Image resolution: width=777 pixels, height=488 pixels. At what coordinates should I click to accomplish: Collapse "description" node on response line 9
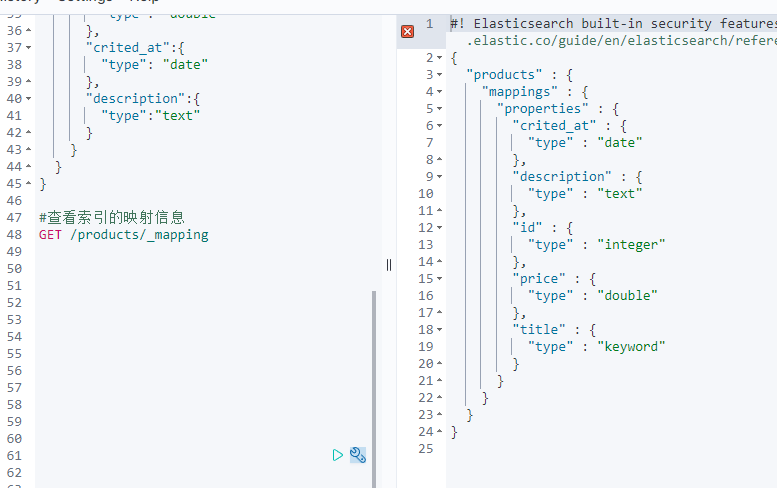(440, 177)
